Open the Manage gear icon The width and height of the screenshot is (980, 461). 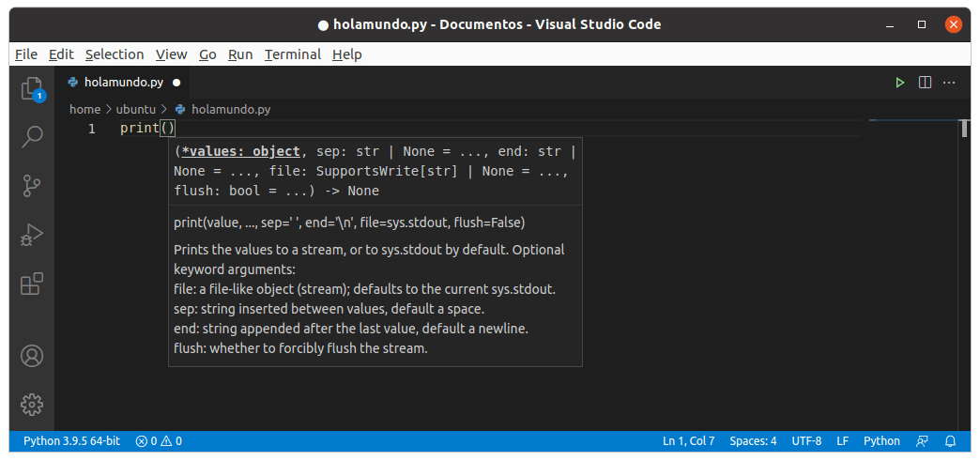(32, 405)
